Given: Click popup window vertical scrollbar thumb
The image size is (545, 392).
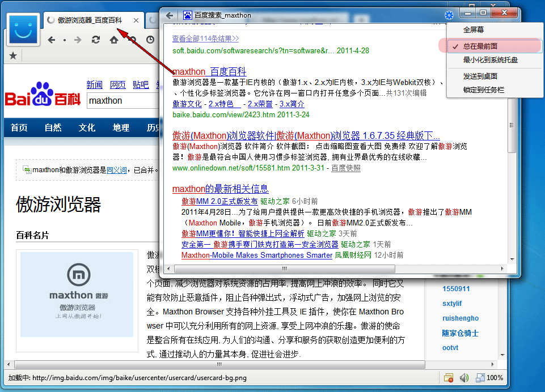Looking at the screenshot, I should coord(512,125).
